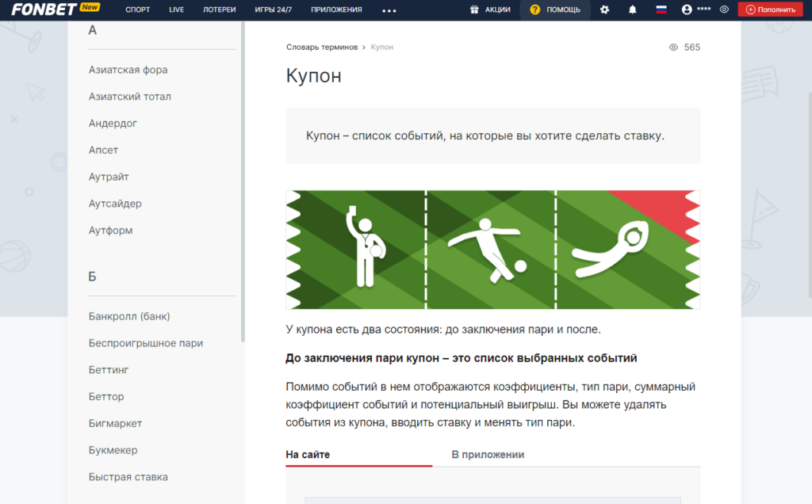Screen dimensions: 812x504
Task: Open the АКЦИИ promotions link
Action: pos(498,10)
